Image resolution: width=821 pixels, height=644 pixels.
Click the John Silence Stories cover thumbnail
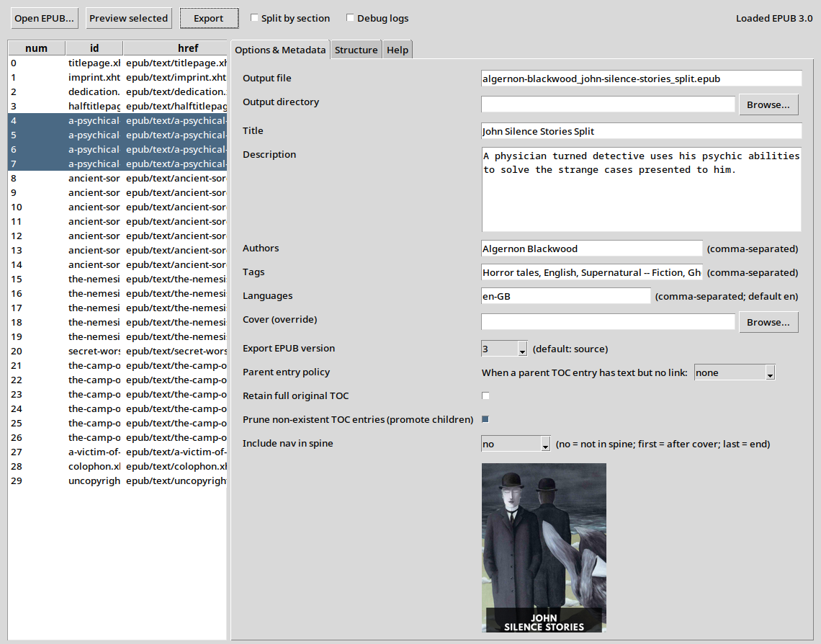544,548
